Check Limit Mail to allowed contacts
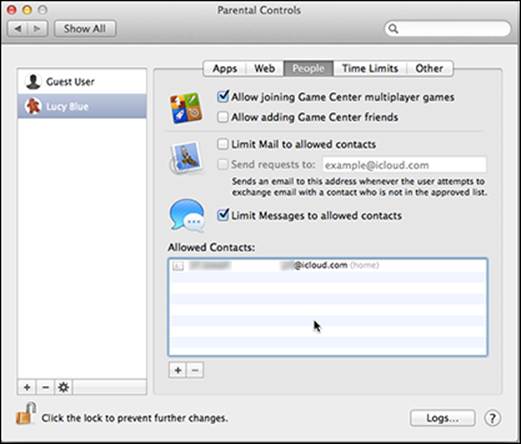The image size is (521, 444). (x=223, y=144)
